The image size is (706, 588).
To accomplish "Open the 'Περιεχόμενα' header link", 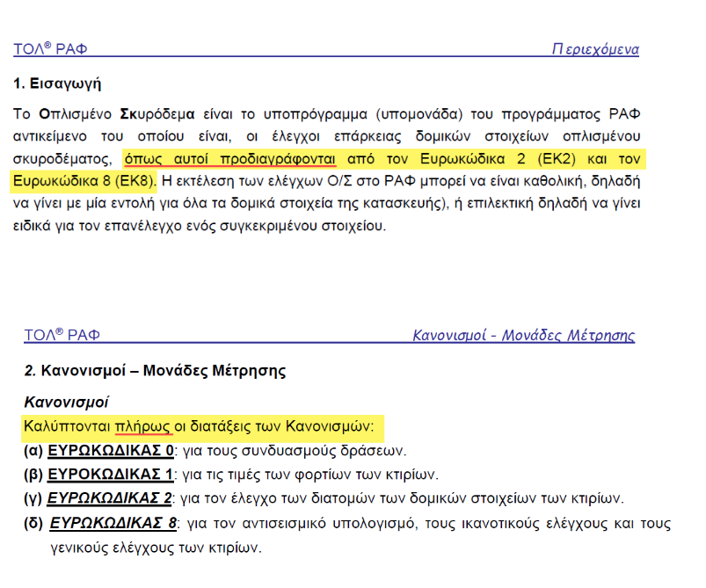I will [595, 48].
